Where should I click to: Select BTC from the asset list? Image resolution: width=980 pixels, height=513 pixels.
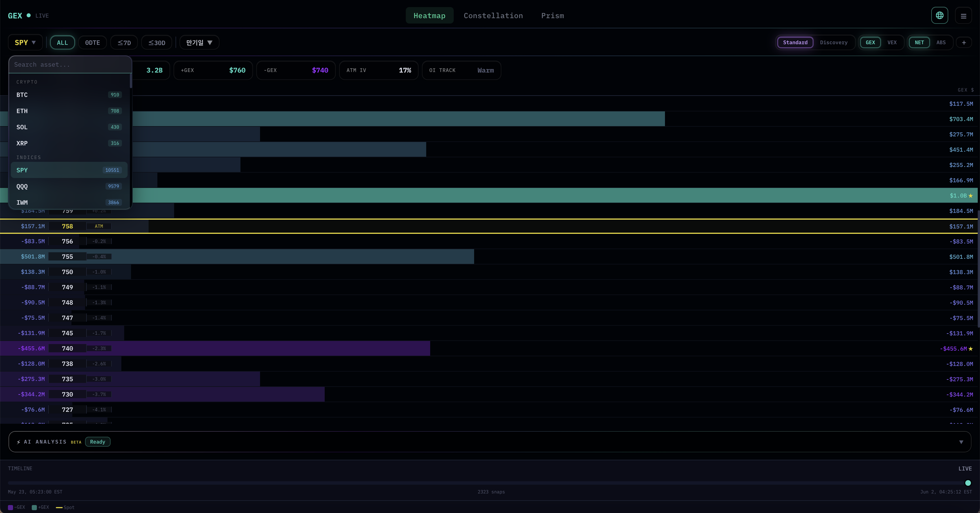(x=69, y=95)
